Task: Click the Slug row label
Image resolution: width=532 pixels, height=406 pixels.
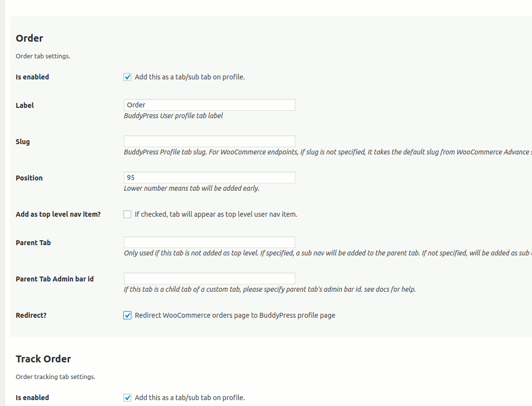Action: [23, 142]
